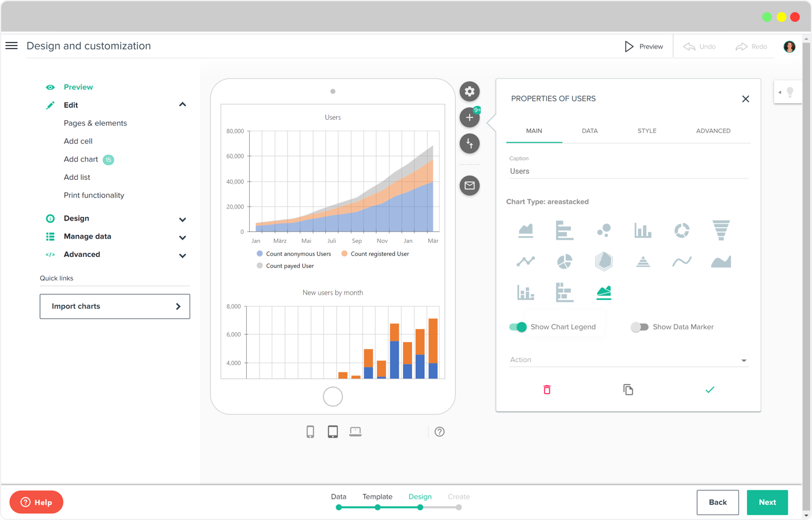Click Preview play button in header
Viewport: 812px width, 520px height.
click(x=644, y=47)
